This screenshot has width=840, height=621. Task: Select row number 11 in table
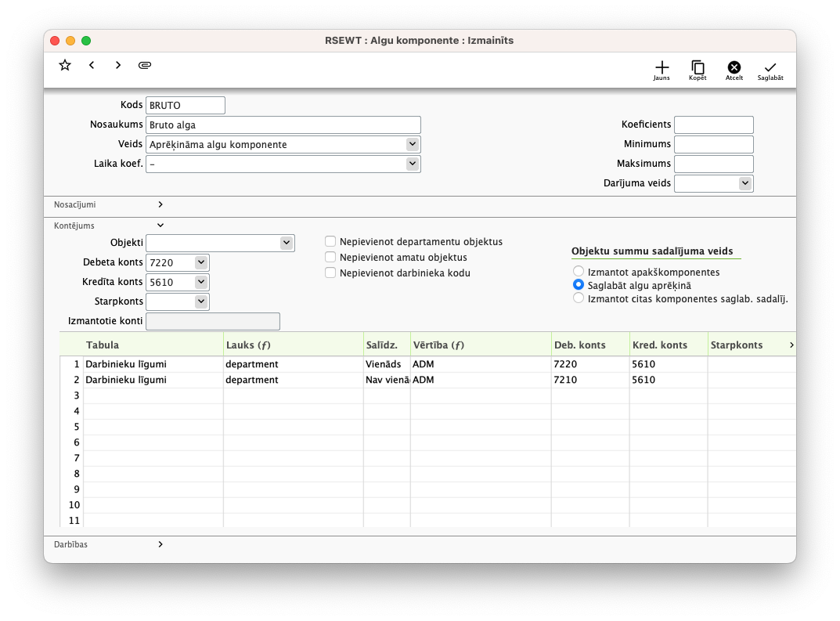point(74,520)
